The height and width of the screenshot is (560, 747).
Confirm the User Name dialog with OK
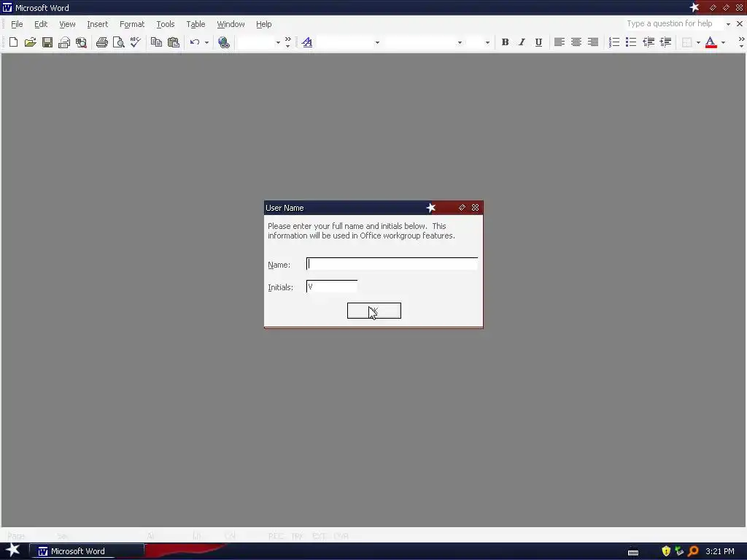374,311
